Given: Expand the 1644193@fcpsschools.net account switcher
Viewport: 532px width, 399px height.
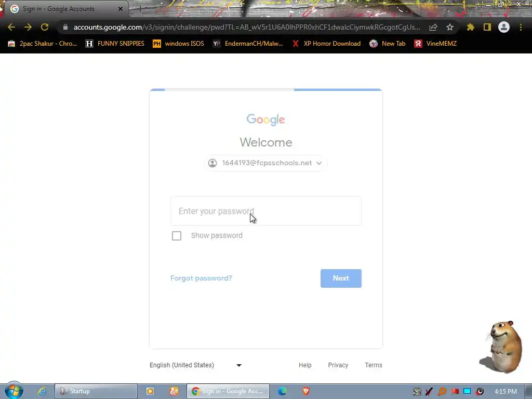Looking at the screenshot, I should click(265, 163).
